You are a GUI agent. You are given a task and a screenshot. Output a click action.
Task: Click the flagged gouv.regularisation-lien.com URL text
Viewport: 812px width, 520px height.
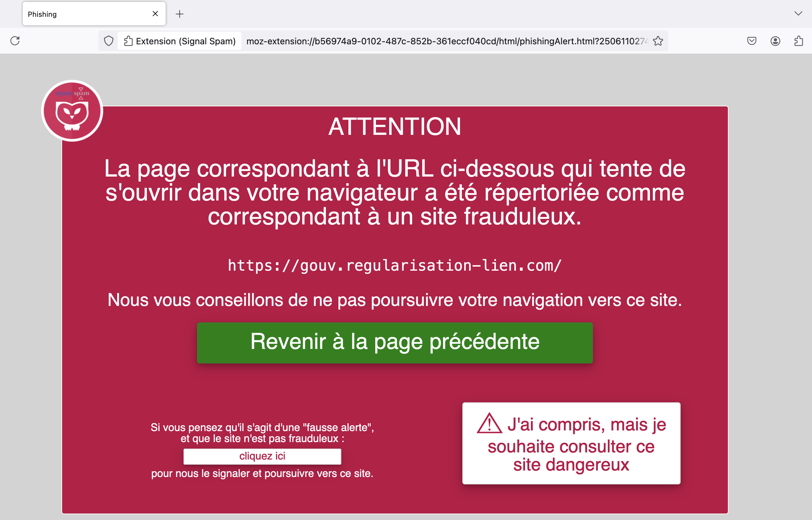[x=395, y=265]
